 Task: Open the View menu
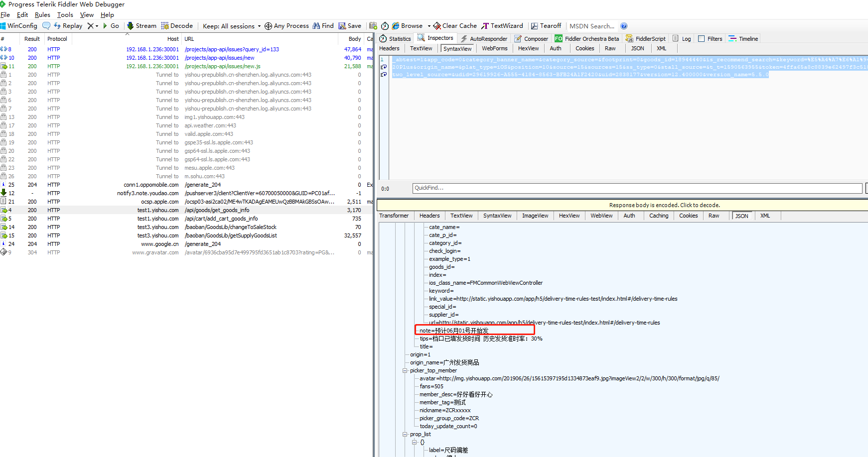coord(87,15)
